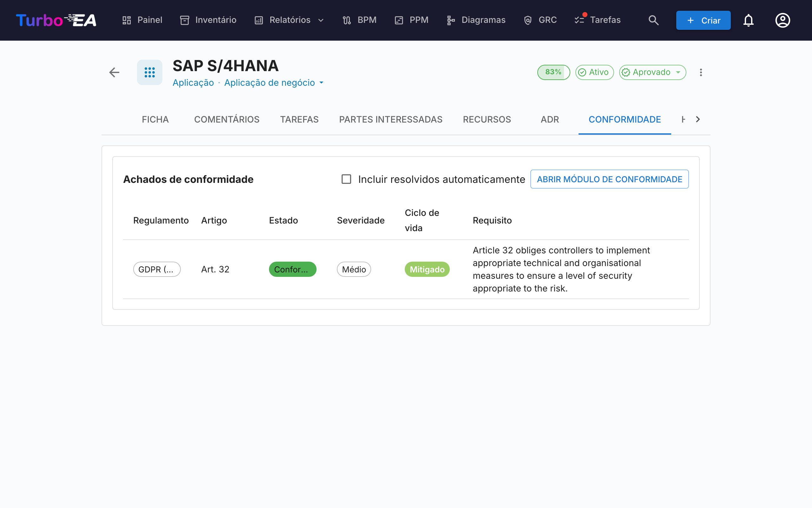Click the Severidade column header
812x508 pixels.
pos(361,220)
